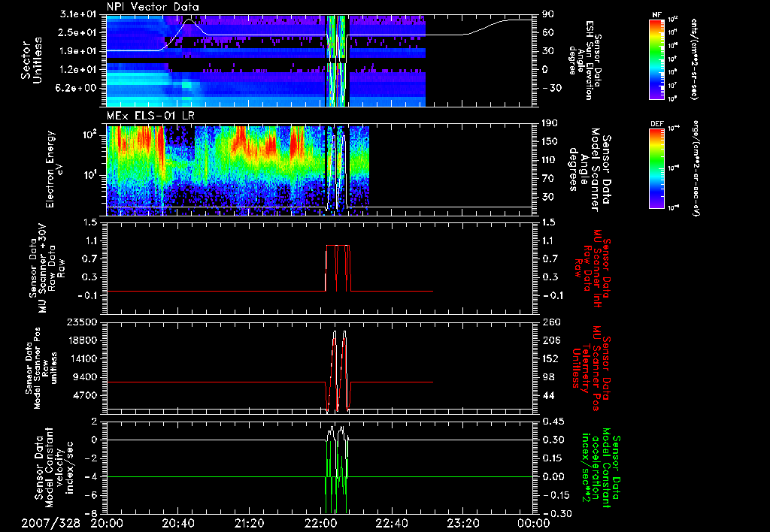
Task: Click the red 'MU Scanner Pos Telemetry' axis title
Action: click(592, 368)
